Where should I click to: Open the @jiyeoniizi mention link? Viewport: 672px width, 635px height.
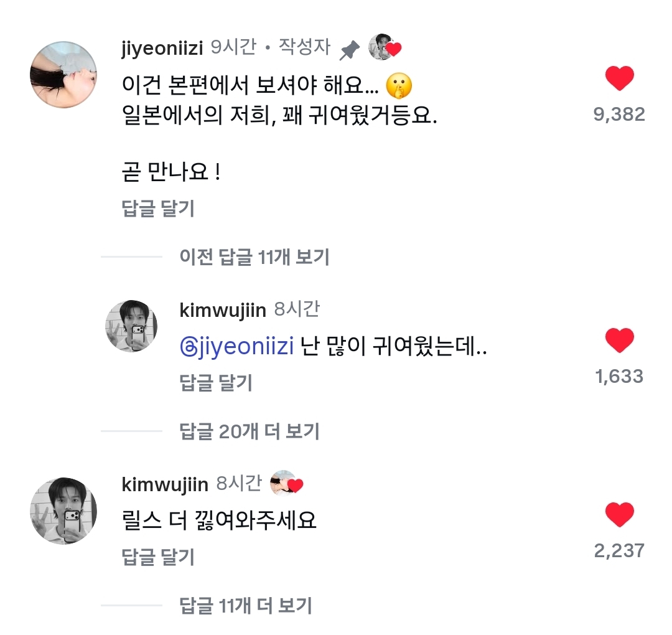(x=236, y=347)
